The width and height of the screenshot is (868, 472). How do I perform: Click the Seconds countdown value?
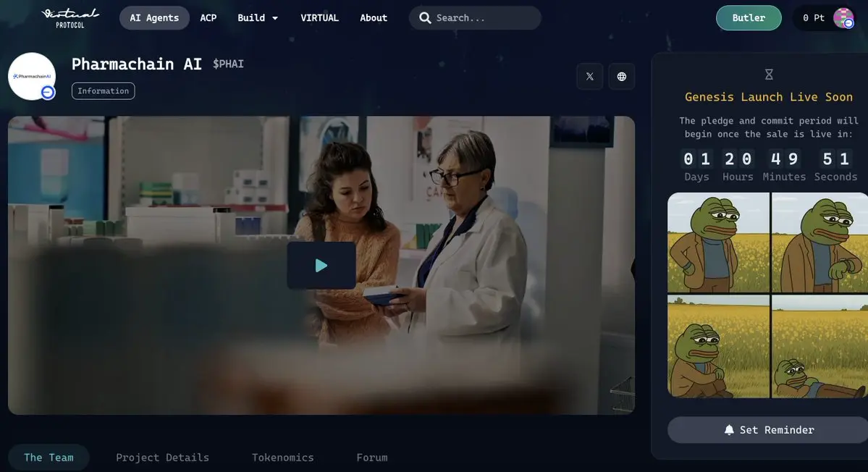[836, 159]
